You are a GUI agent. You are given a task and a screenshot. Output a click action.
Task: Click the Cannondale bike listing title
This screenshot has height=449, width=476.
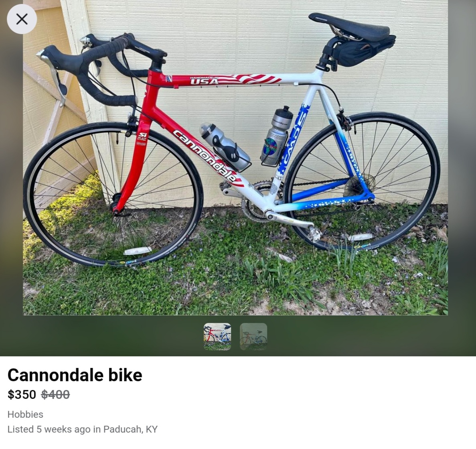point(75,375)
